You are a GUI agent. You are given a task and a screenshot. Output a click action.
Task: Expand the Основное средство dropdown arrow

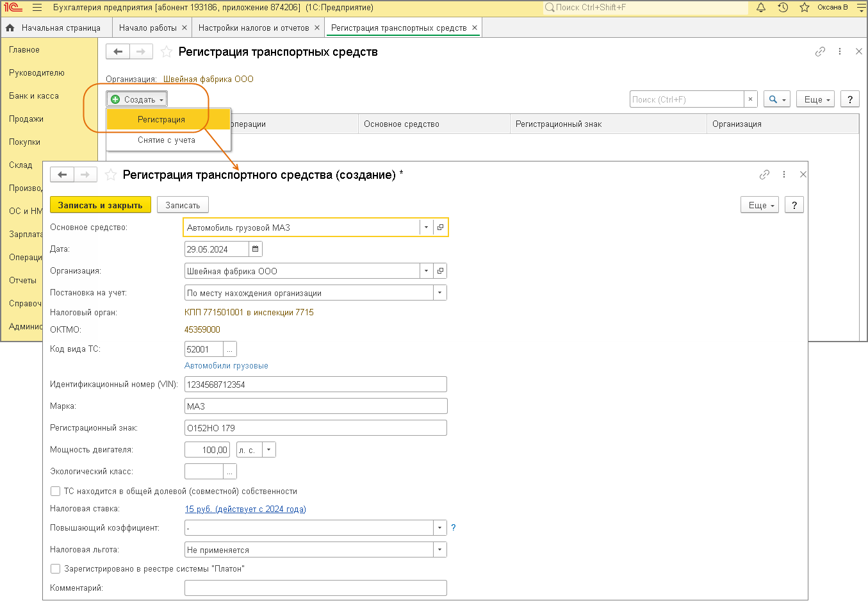coord(426,227)
